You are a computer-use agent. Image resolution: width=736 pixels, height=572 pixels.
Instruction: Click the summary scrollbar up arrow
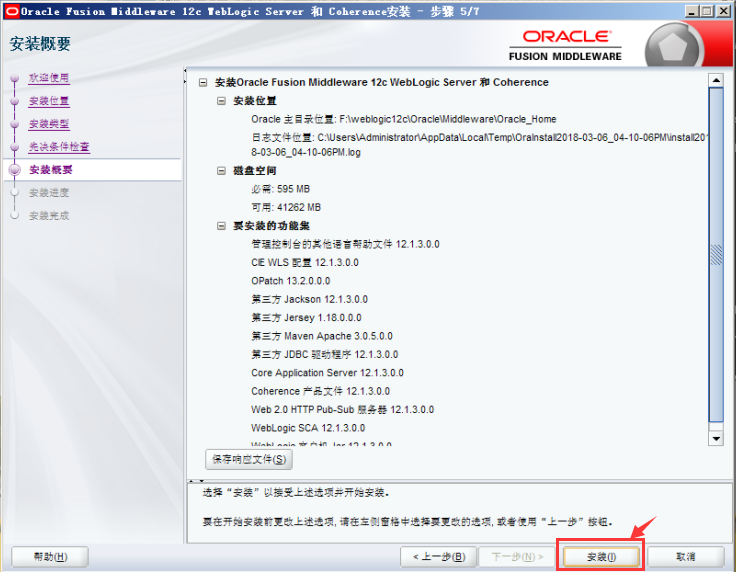coord(715,79)
